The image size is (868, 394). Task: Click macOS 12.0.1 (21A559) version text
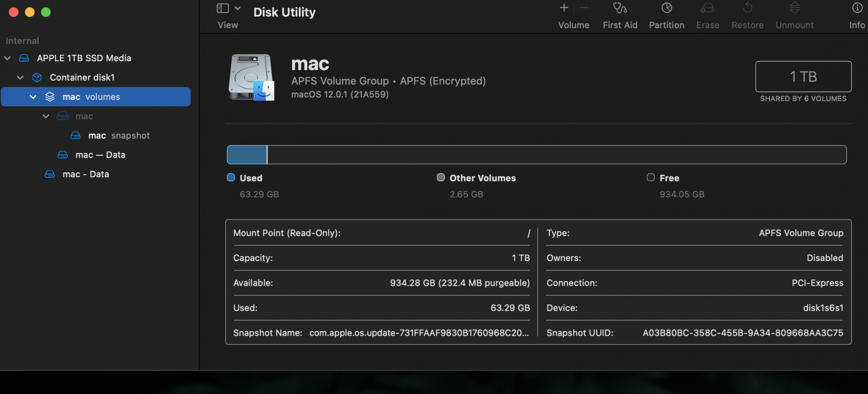[x=340, y=94]
